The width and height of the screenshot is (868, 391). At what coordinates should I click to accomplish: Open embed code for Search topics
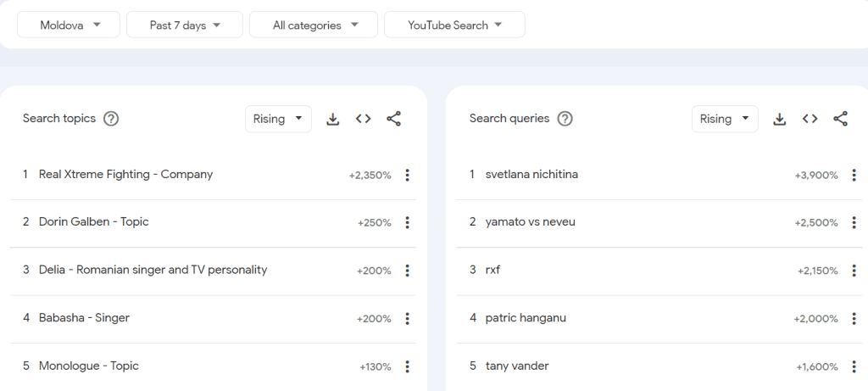[363, 119]
